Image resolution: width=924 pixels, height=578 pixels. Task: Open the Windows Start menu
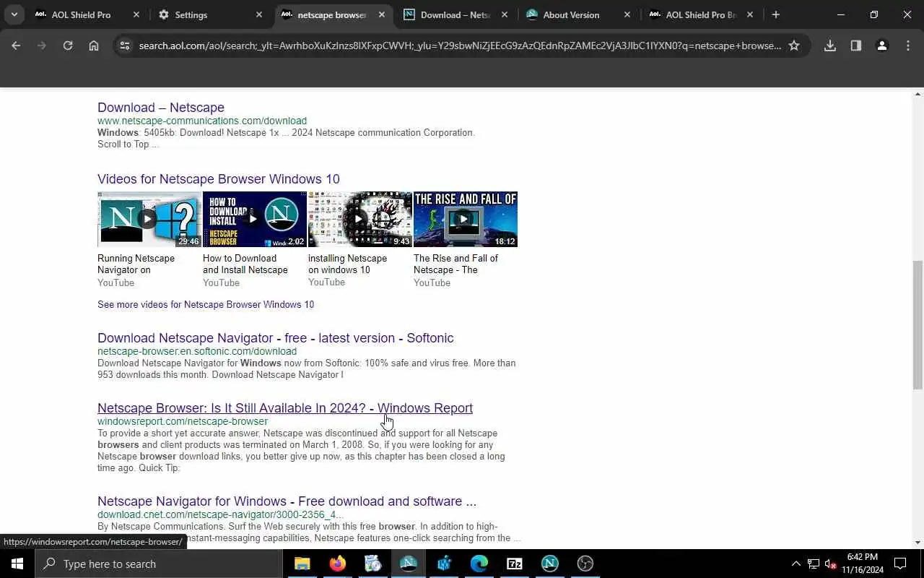pos(17,564)
